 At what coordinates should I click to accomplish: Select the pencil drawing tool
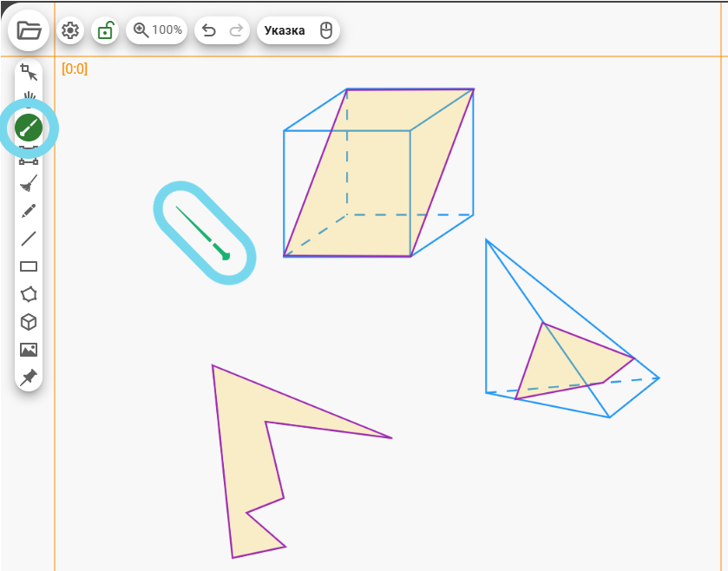tap(29, 211)
